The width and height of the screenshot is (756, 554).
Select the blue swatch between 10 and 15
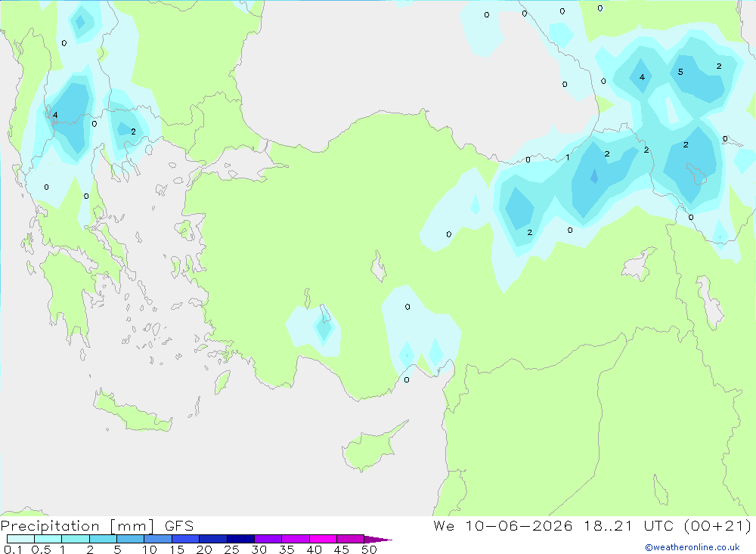[158, 539]
